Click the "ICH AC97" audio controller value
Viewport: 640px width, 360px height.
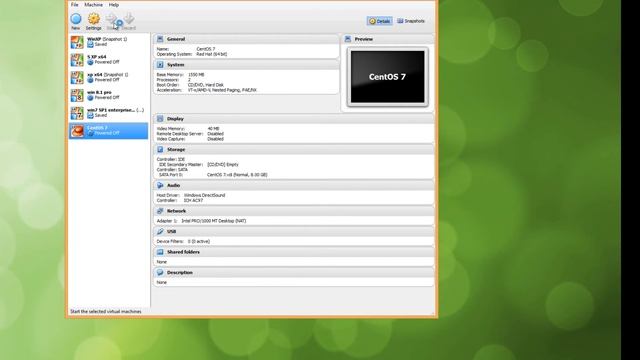193,200
